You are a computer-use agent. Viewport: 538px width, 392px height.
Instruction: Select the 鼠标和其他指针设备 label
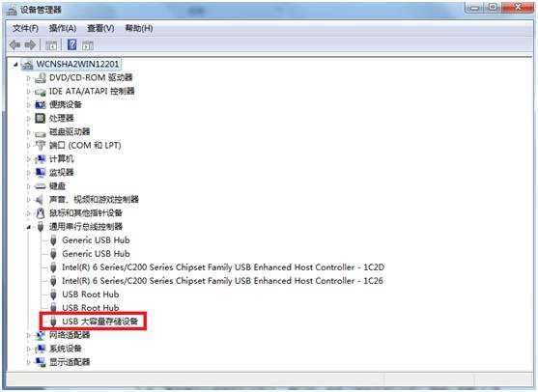86,213
